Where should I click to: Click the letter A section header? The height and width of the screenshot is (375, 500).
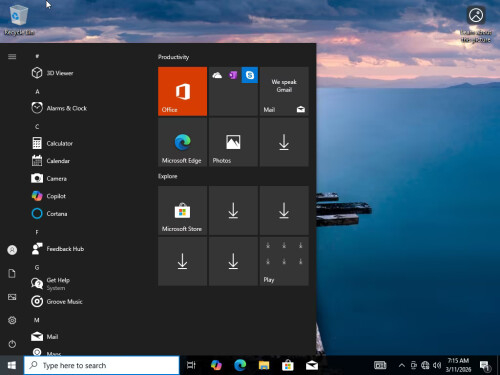37,91
